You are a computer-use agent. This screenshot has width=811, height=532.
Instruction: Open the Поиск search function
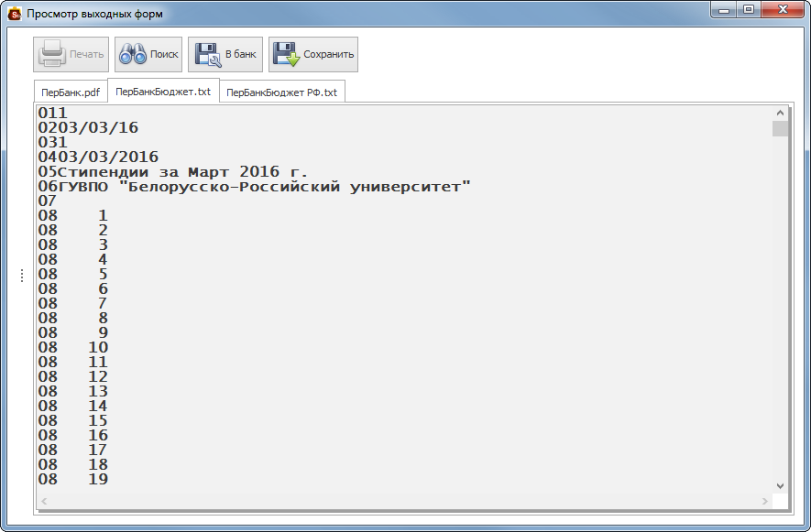(x=148, y=54)
